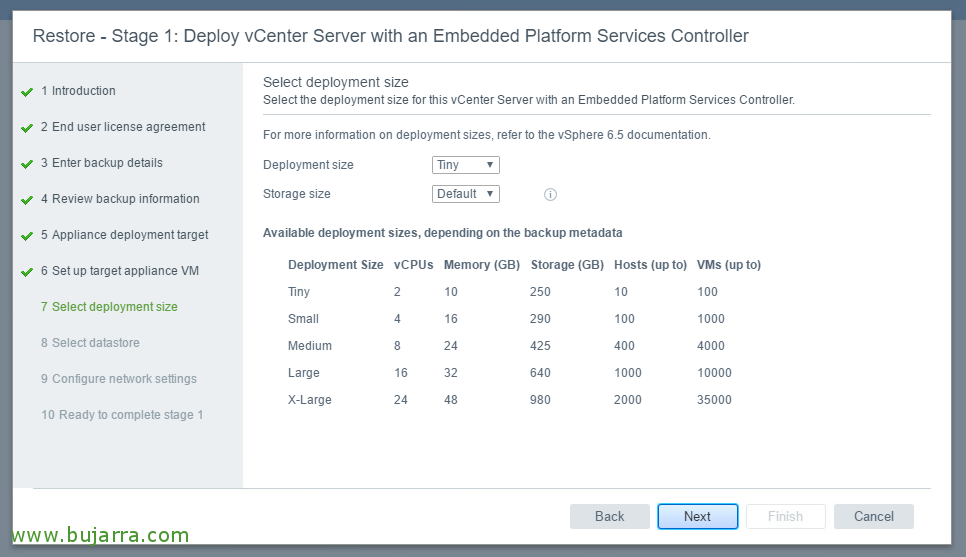The width and height of the screenshot is (966, 557).
Task: Click the checkmark beside Appliance deployment target
Action: click(x=27, y=236)
